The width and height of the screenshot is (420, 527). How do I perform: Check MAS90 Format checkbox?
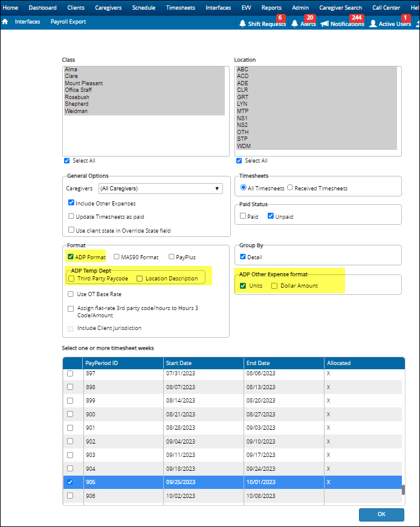tap(116, 257)
